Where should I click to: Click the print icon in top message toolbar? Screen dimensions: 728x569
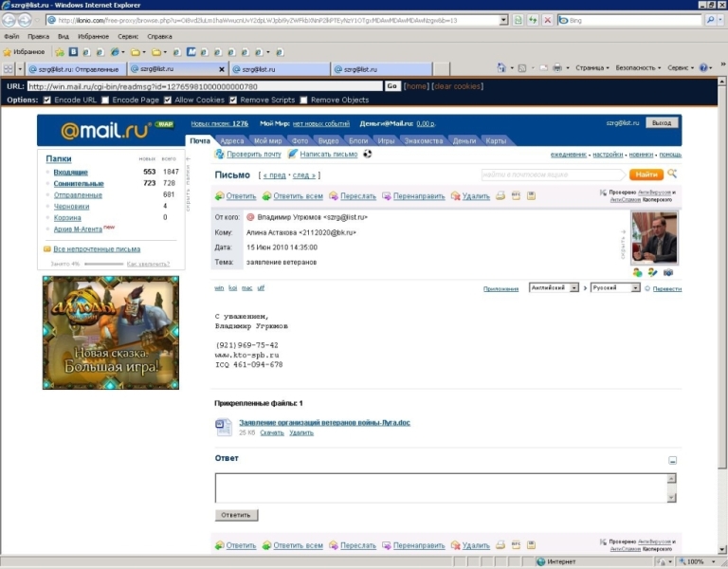tap(500, 196)
